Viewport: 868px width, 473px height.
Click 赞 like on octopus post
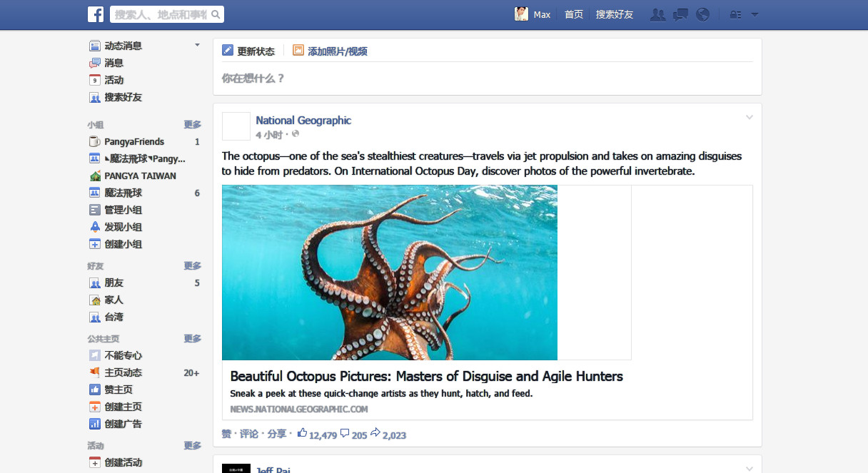coord(226,434)
